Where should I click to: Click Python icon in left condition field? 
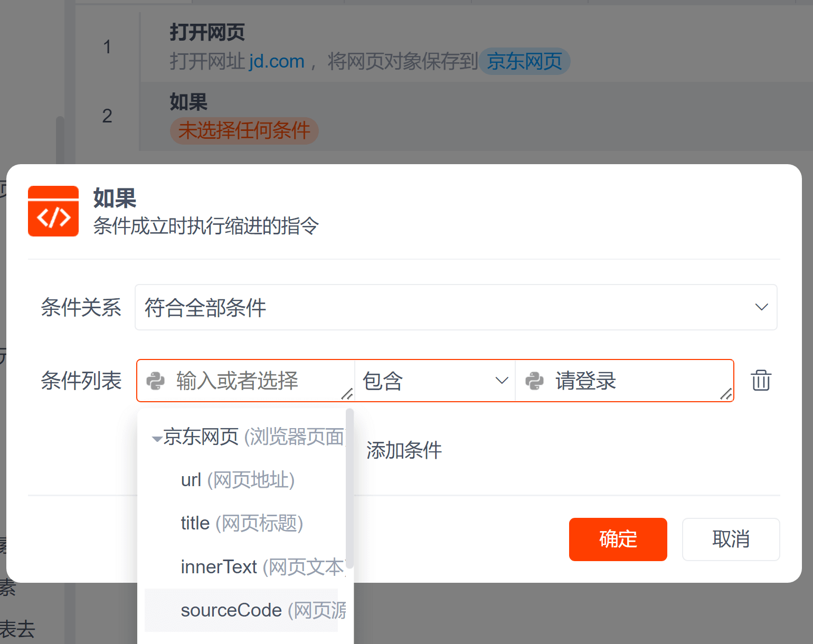pos(155,381)
